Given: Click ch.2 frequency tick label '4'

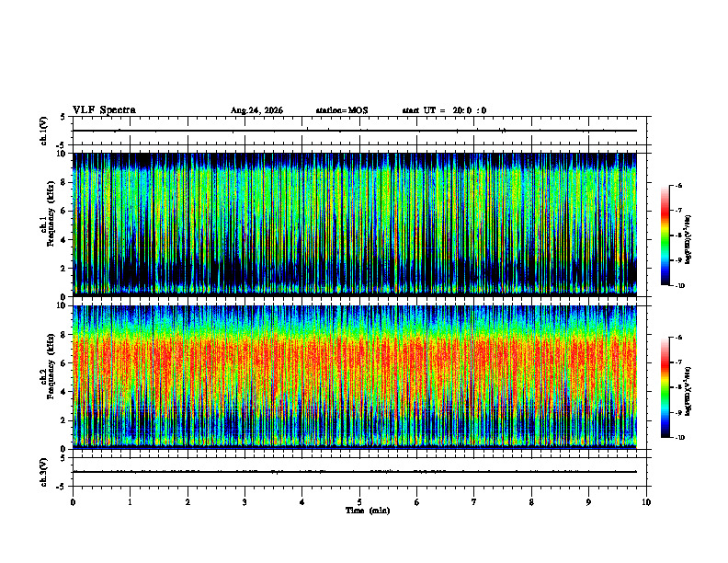Looking at the screenshot, I should click(63, 392).
